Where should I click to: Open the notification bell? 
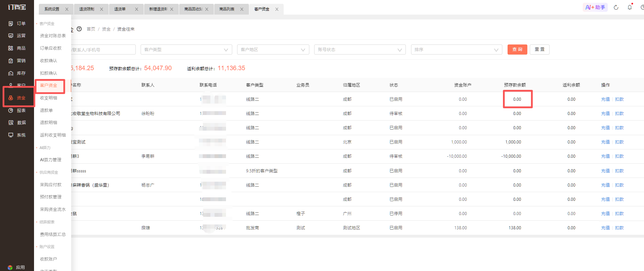click(629, 7)
